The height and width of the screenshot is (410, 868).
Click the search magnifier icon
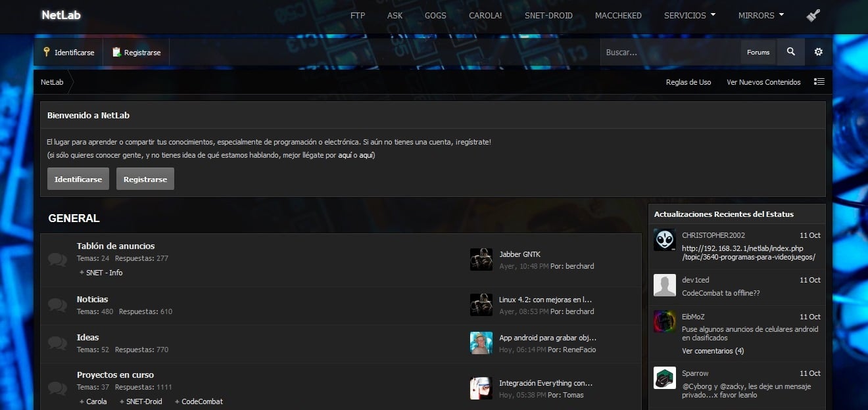click(x=790, y=52)
